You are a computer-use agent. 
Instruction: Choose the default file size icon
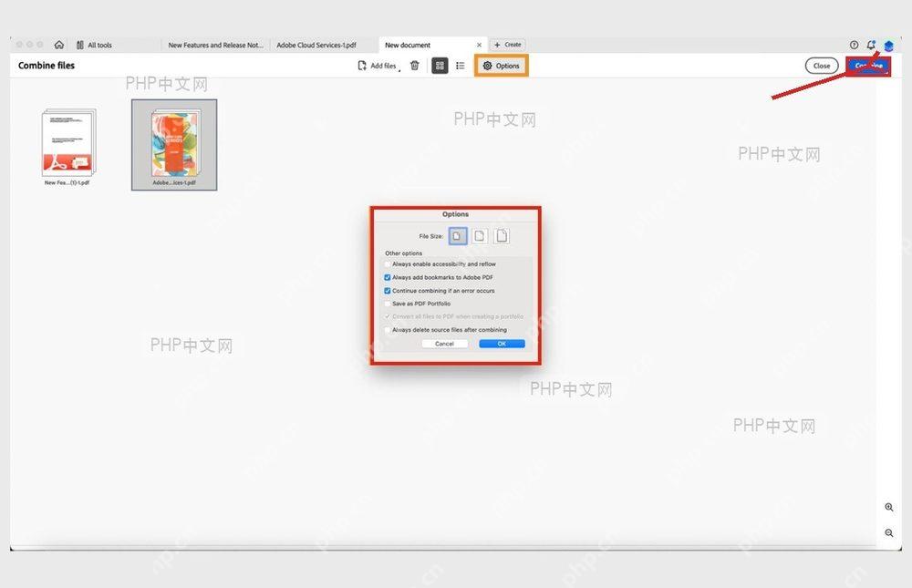[x=480, y=236]
